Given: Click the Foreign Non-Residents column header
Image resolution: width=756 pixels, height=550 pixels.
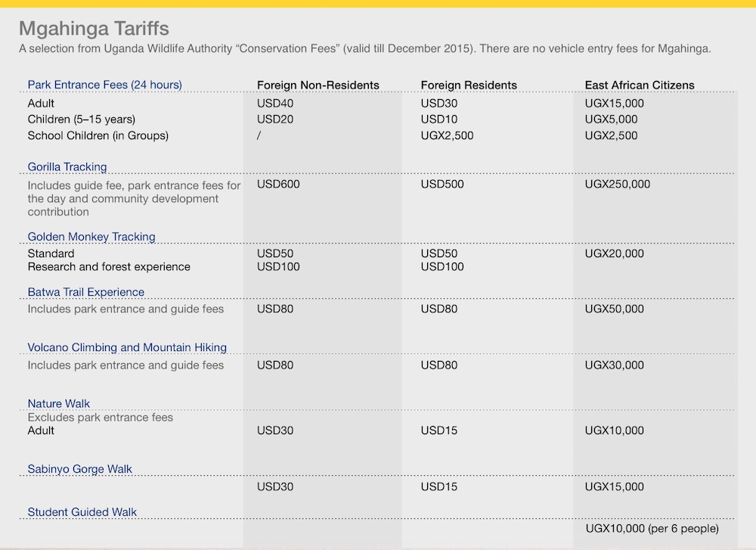Looking at the screenshot, I should 318,85.
